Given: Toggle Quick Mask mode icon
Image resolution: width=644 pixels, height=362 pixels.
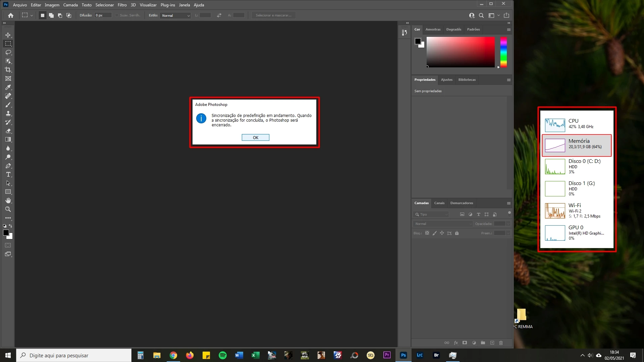Looking at the screenshot, I should pos(8,245).
